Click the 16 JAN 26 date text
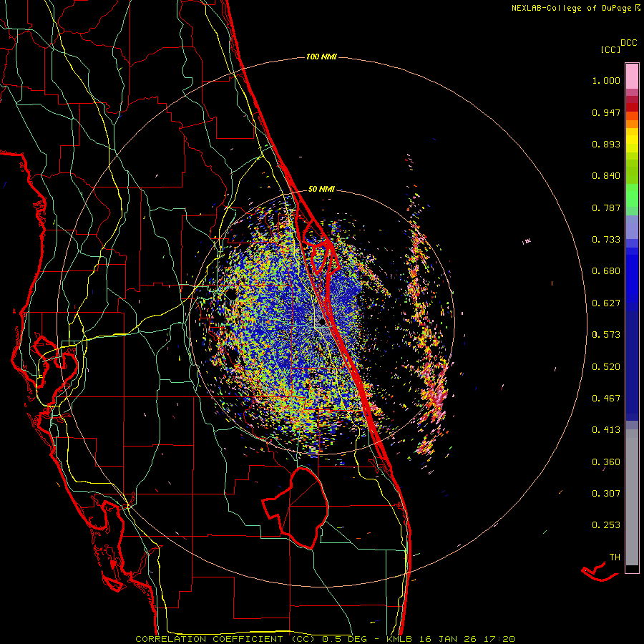The image size is (644, 644). (449, 639)
